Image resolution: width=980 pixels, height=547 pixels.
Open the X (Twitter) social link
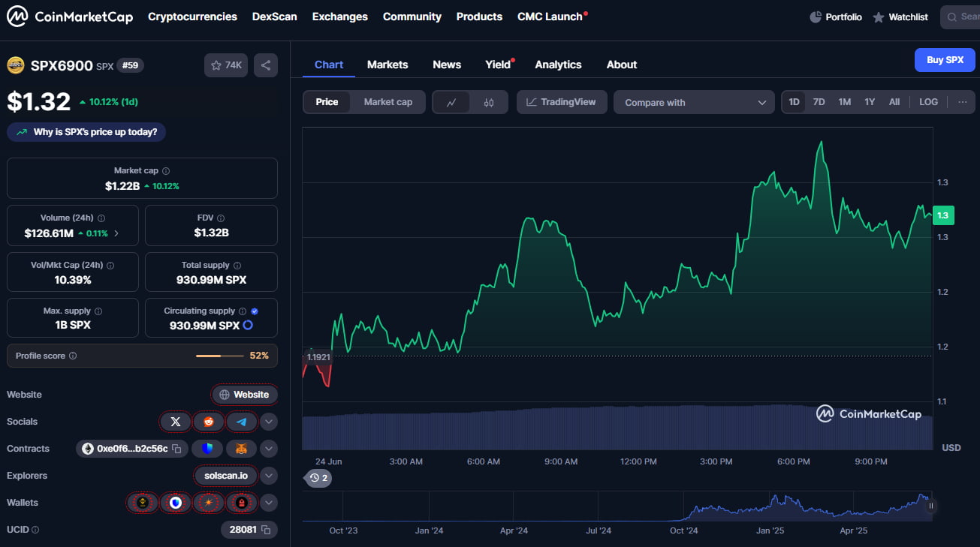176,422
